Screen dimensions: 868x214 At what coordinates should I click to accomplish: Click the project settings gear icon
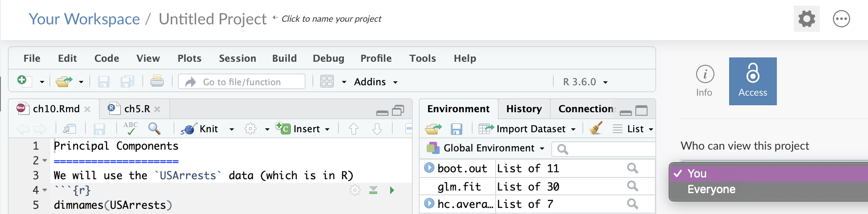806,19
